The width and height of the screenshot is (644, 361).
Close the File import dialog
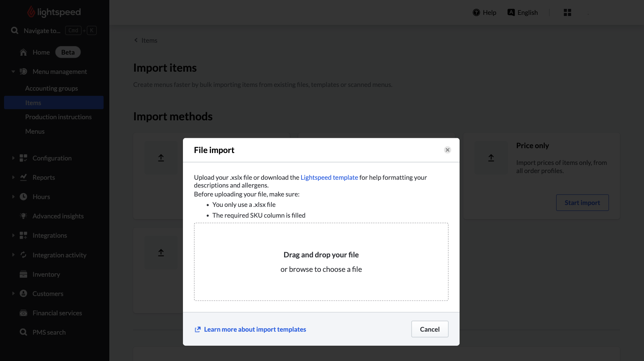pyautogui.click(x=447, y=150)
